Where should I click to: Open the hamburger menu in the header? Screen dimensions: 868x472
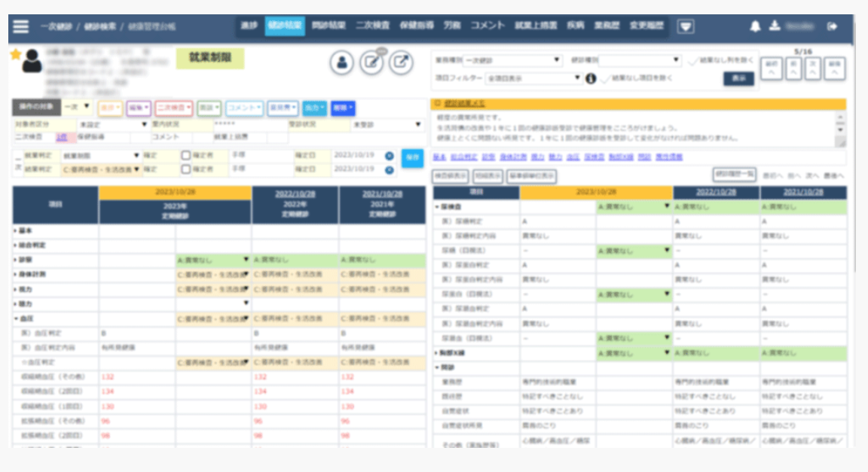(20, 26)
